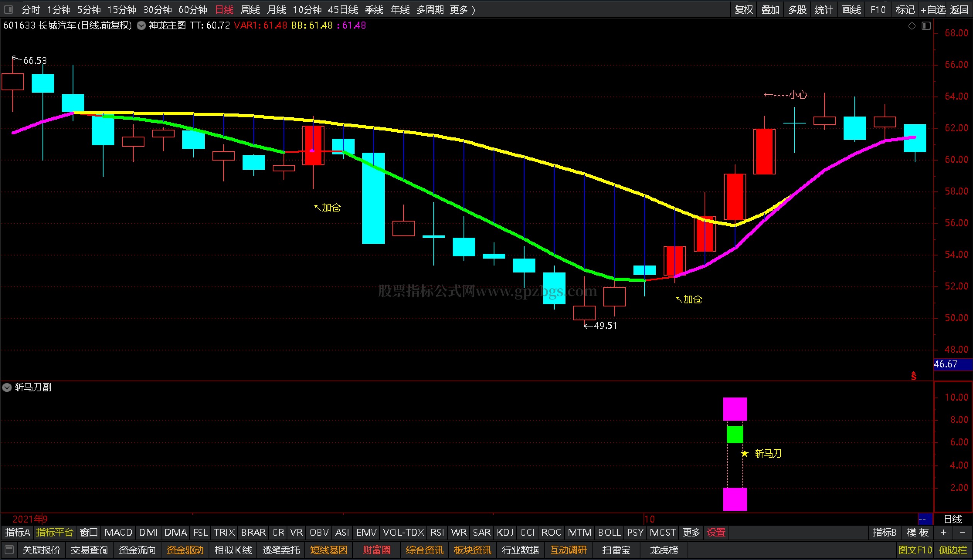Apply the DMI indicator
The width and height of the screenshot is (973, 560).
148,533
